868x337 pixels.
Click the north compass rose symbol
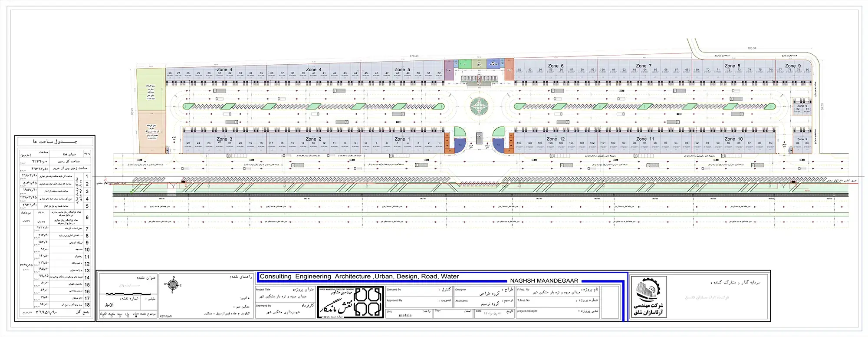tap(173, 285)
